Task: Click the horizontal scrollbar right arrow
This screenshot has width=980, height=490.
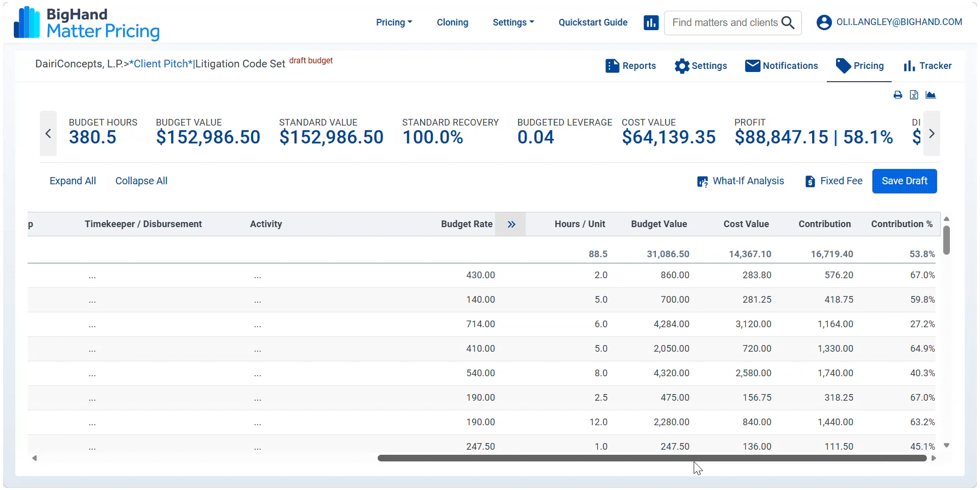Action: pos(934,458)
